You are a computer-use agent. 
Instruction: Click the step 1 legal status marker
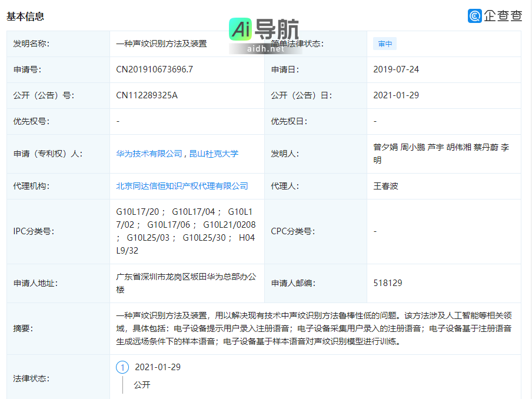pyautogui.click(x=122, y=367)
